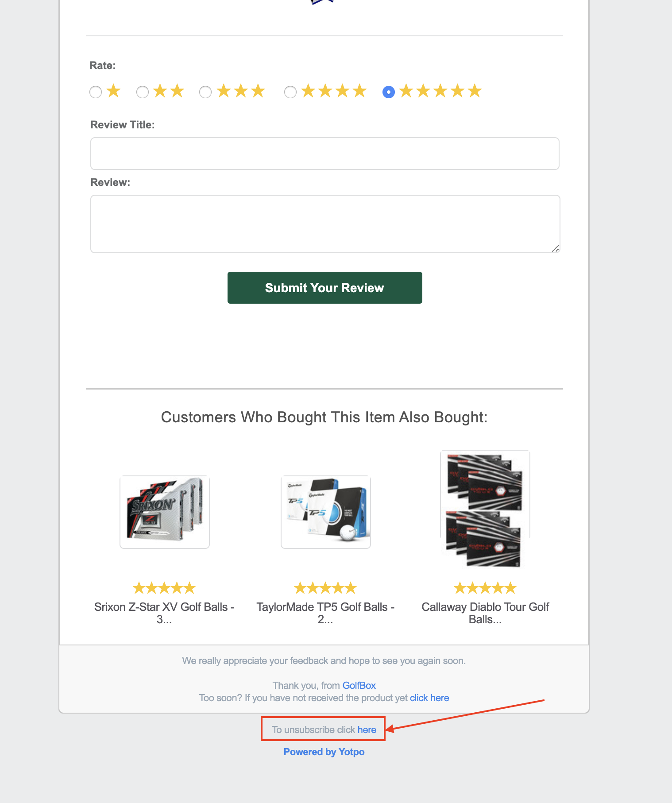
Task: Select the five-star rating radio button
Action: coord(389,92)
